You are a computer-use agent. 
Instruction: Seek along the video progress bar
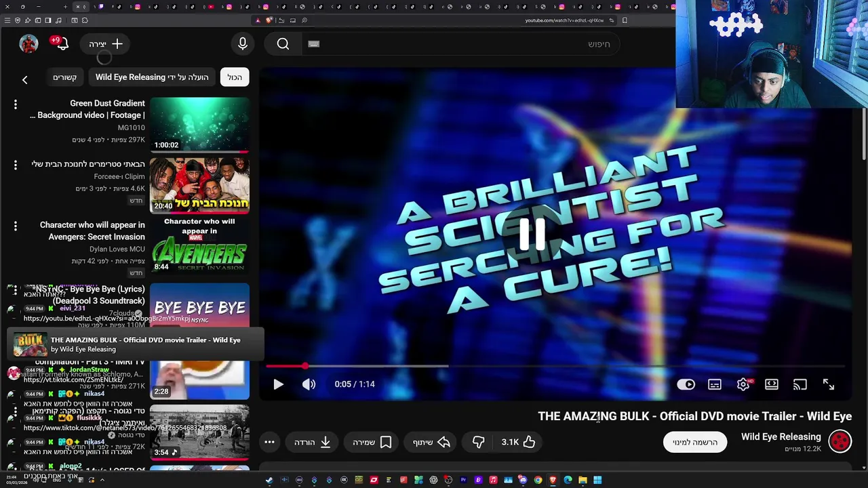coord(556,366)
